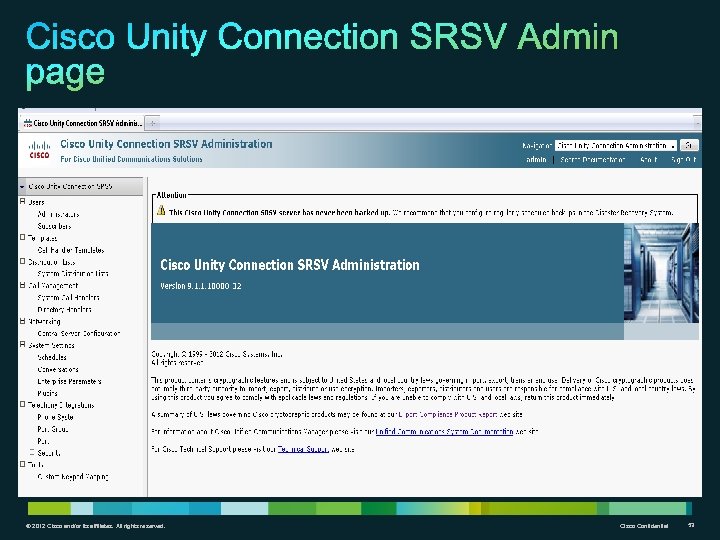Open Plugins under System Settings
The height and width of the screenshot is (540, 720).
(47, 393)
